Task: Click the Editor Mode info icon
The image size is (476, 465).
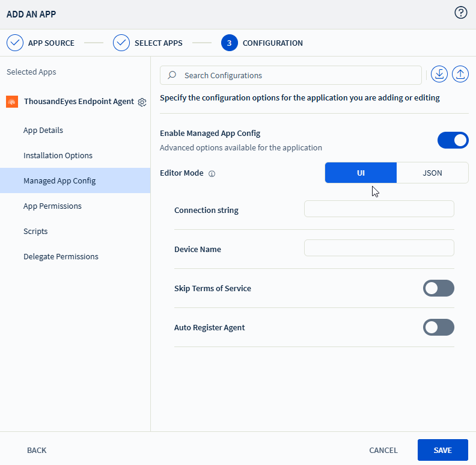Action: pos(212,173)
